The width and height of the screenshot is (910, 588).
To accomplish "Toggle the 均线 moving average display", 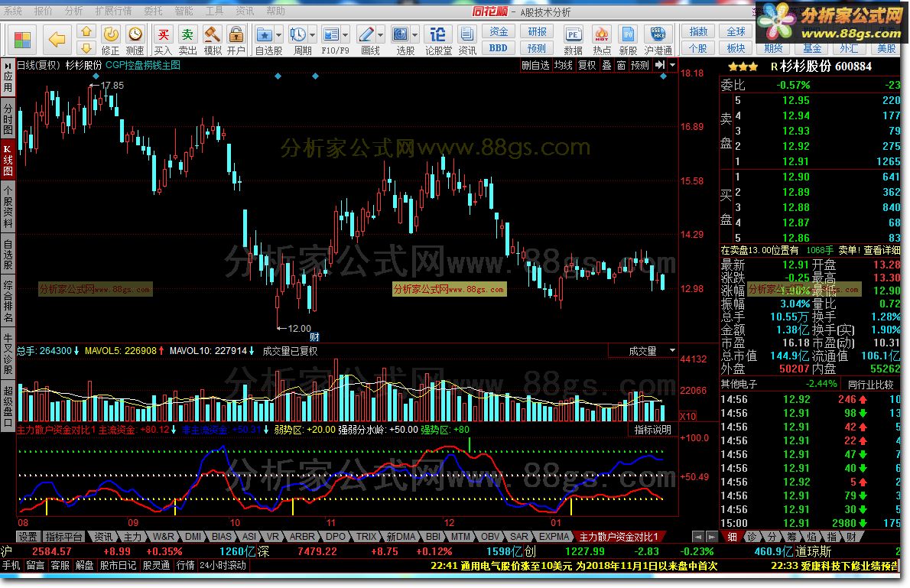I will (563, 65).
